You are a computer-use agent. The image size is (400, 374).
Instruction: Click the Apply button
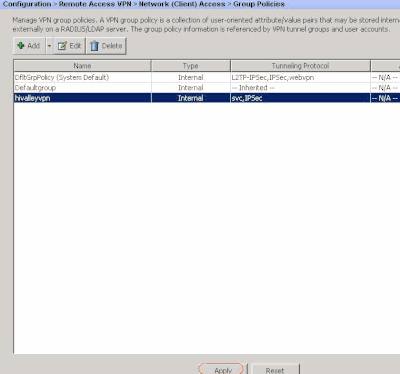point(222,369)
